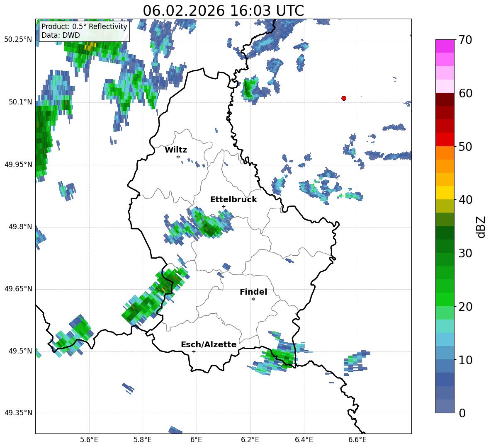Image resolution: width=491 pixels, height=448 pixels.
Task: Click the orange 45-50 dBZ colorbar segment
Action: [445, 160]
